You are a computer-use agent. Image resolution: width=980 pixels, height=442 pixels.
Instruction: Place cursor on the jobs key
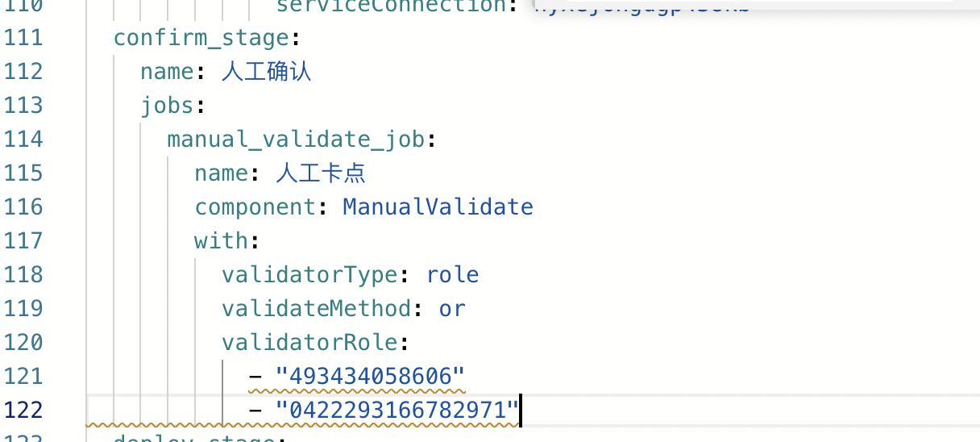pyautogui.click(x=168, y=106)
